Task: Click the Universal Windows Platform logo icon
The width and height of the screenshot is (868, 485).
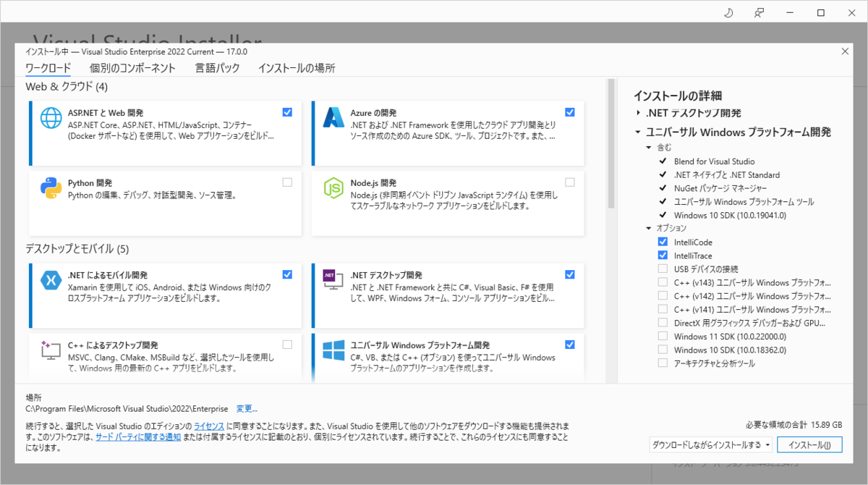Action: 333,350
